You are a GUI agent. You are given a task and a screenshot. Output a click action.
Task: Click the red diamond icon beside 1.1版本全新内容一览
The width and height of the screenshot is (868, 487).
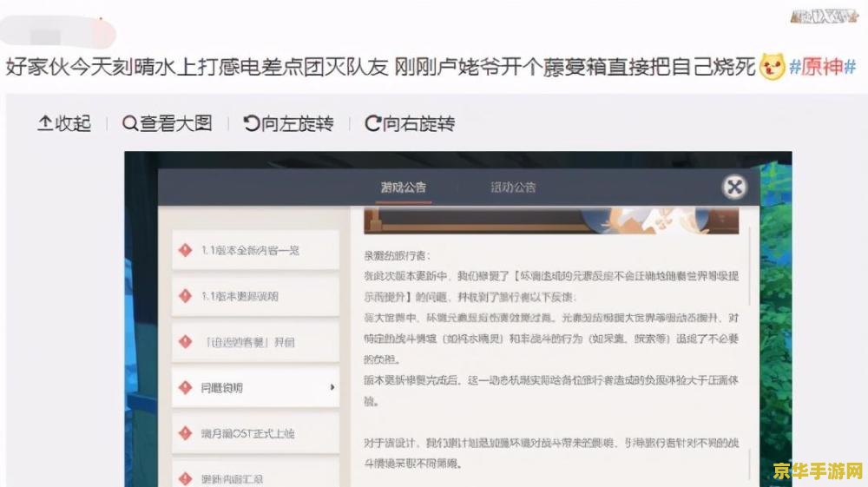[x=185, y=250]
